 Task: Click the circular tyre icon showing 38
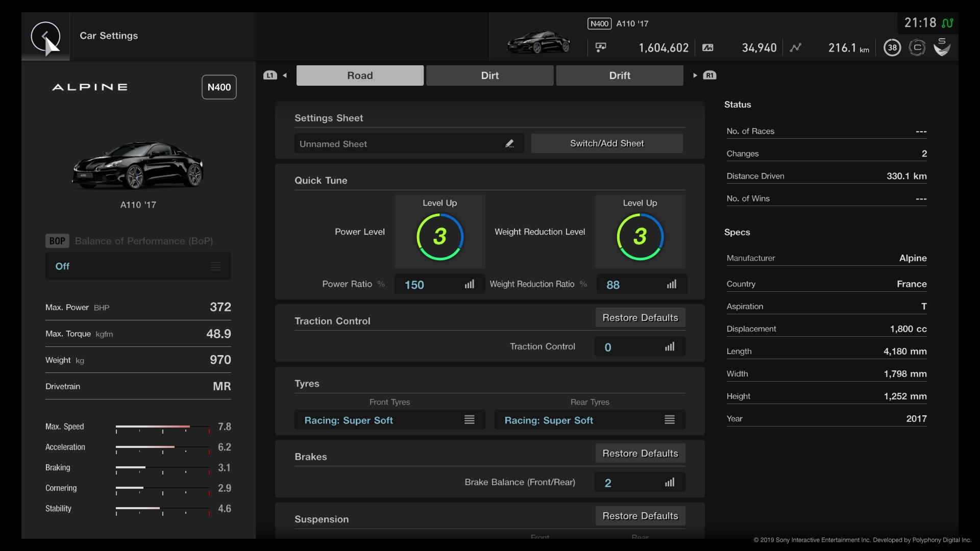(892, 47)
